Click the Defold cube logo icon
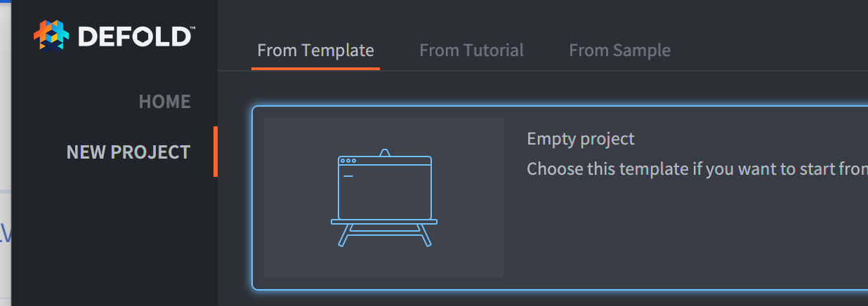Screen dimensions: 868x306 tap(51, 36)
